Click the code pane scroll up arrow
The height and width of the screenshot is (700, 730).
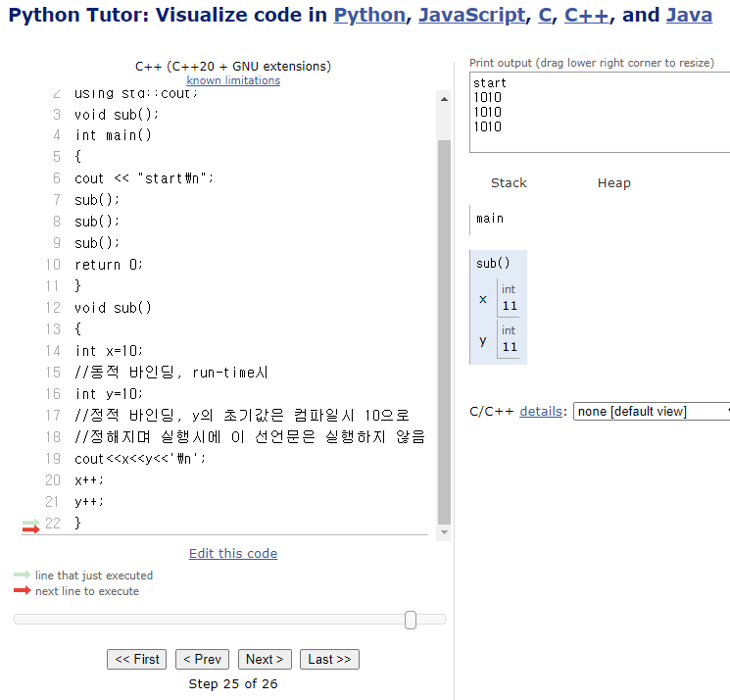coord(444,99)
